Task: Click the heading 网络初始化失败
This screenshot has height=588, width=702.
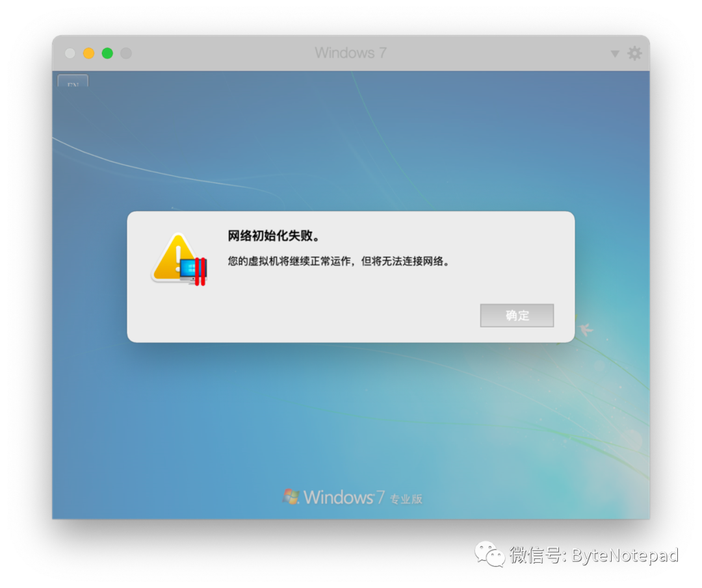Action: pyautogui.click(x=274, y=235)
